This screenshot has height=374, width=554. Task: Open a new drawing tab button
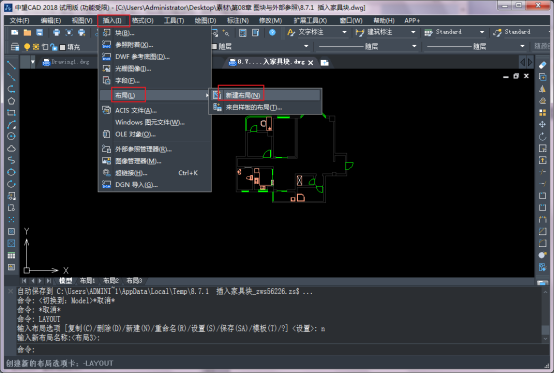(x=324, y=63)
